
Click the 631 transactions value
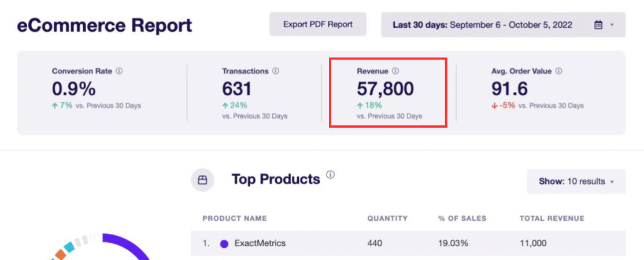237,89
